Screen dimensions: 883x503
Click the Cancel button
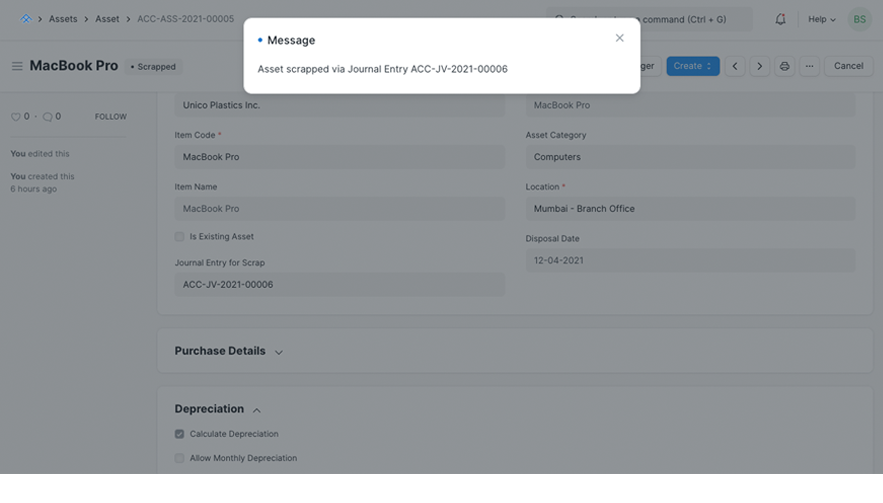click(x=848, y=66)
